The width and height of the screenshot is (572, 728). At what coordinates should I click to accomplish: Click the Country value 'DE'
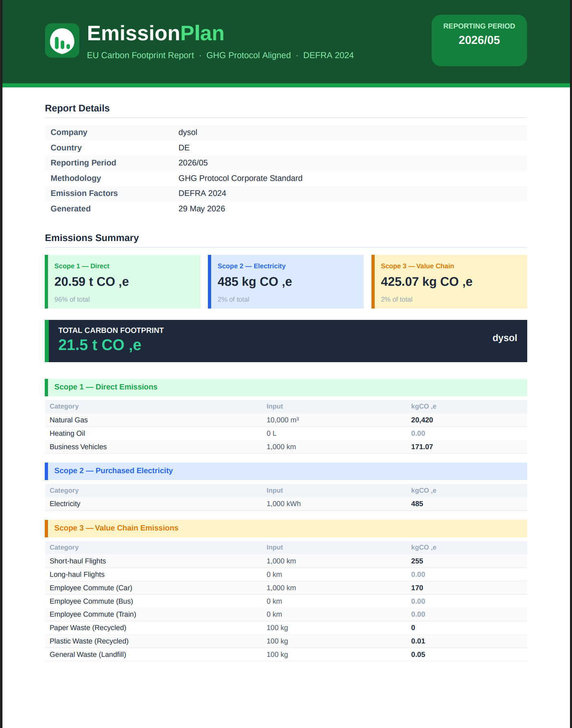pyautogui.click(x=184, y=148)
